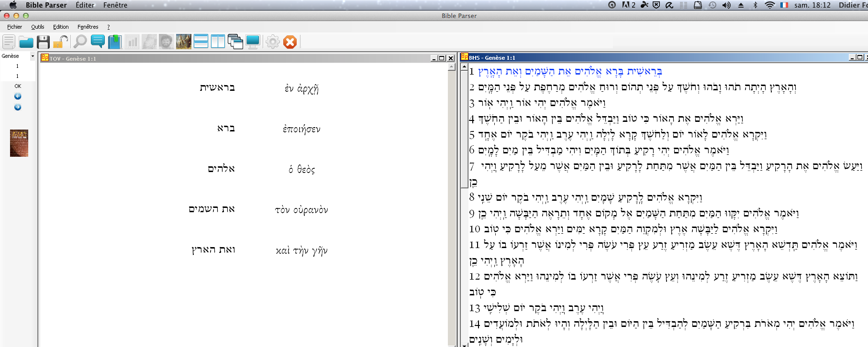Viewport: 868px width, 347px height.
Task: Tile windows vertically with side-by-side panes icon
Action: [218, 42]
